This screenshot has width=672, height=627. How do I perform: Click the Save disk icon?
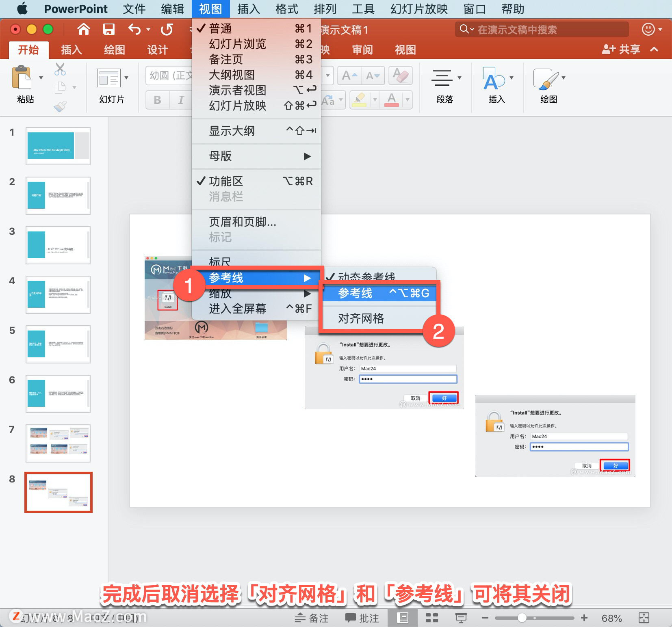(109, 29)
